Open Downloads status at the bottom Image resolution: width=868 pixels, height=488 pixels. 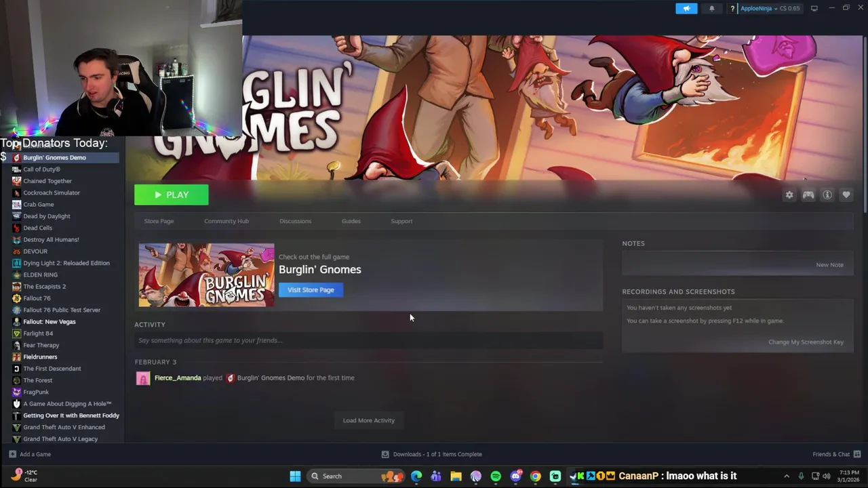[x=432, y=454]
